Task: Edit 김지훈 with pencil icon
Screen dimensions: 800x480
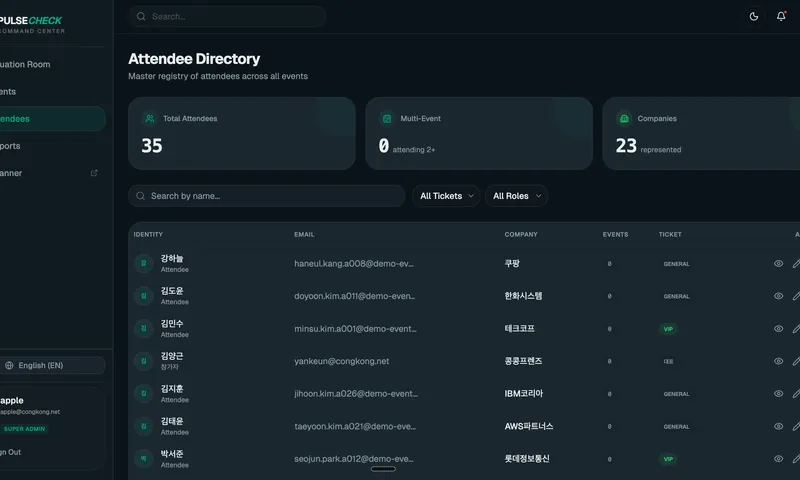Action: click(x=796, y=394)
